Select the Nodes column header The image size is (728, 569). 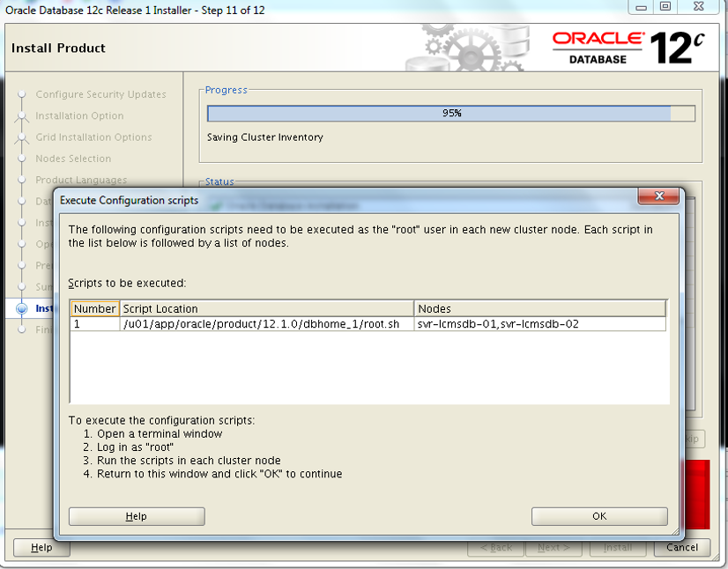coord(540,308)
